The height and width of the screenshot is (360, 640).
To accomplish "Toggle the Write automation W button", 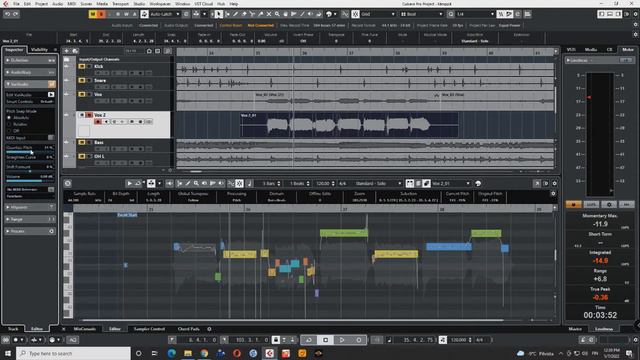I will pyautogui.click(x=126, y=14).
